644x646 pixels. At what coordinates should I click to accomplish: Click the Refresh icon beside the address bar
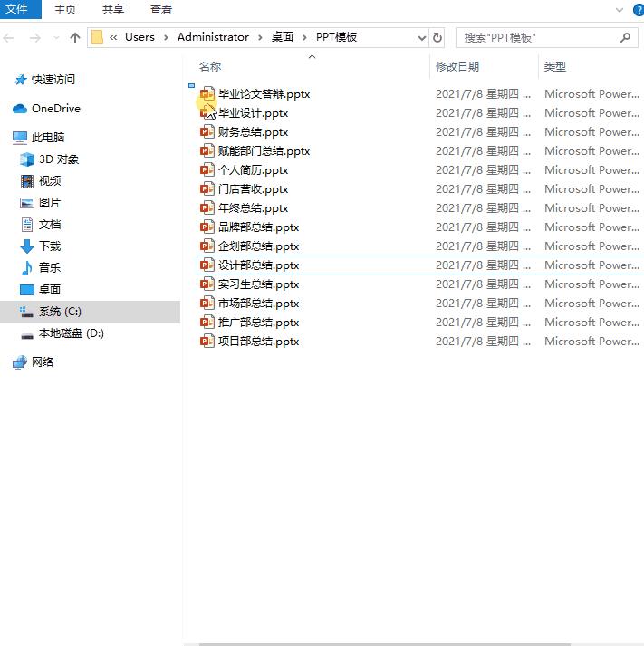click(437, 38)
